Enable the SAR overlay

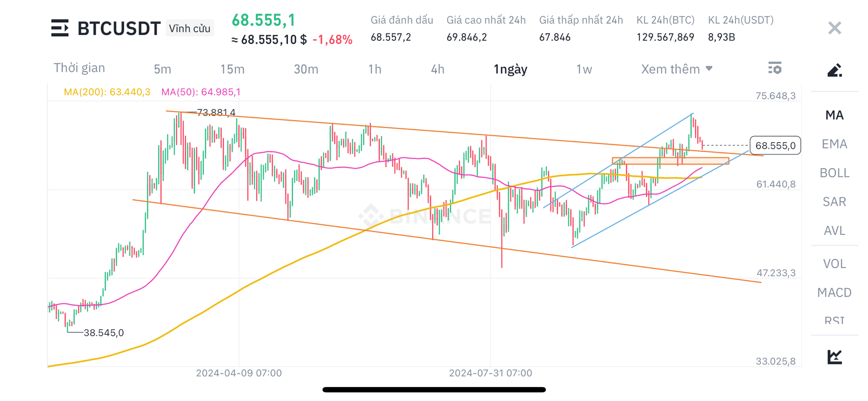tap(834, 201)
